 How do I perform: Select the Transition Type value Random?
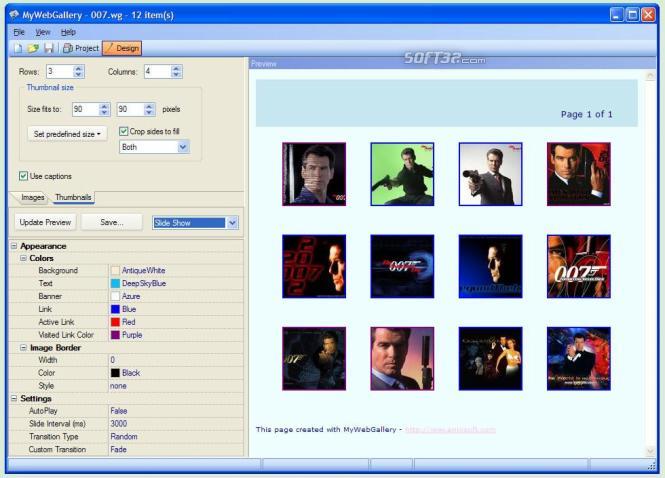(x=124, y=436)
